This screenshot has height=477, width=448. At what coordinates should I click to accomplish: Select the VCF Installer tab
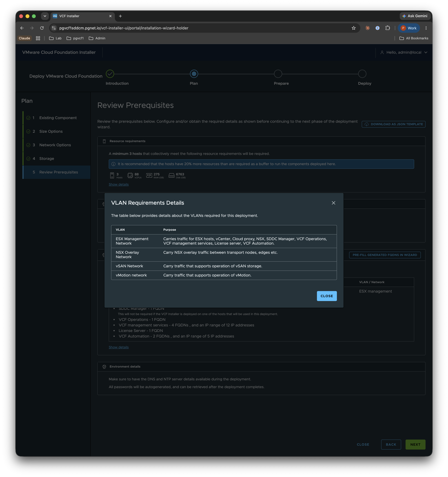(x=82, y=16)
